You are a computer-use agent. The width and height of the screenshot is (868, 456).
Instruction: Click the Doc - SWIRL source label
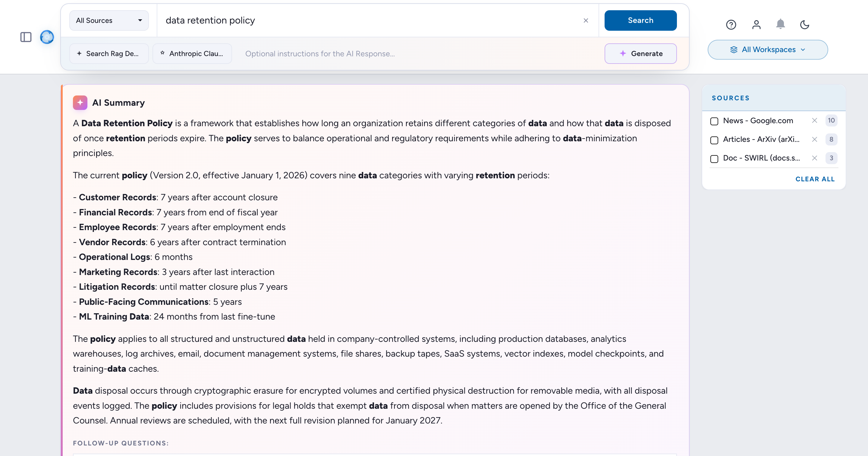pos(761,158)
